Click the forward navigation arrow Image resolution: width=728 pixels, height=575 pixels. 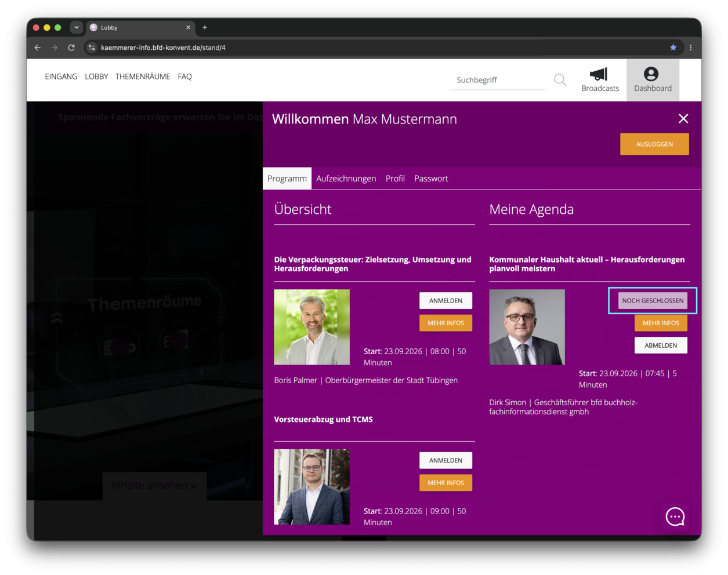coord(55,48)
